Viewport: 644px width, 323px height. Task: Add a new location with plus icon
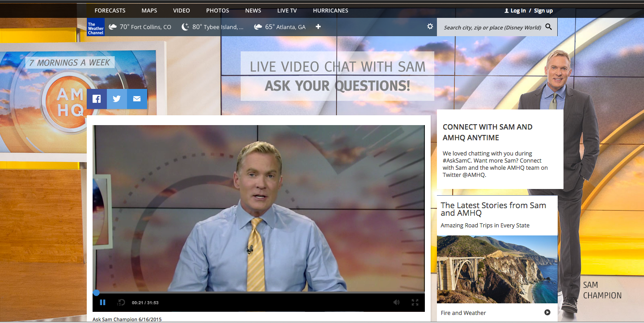(318, 27)
